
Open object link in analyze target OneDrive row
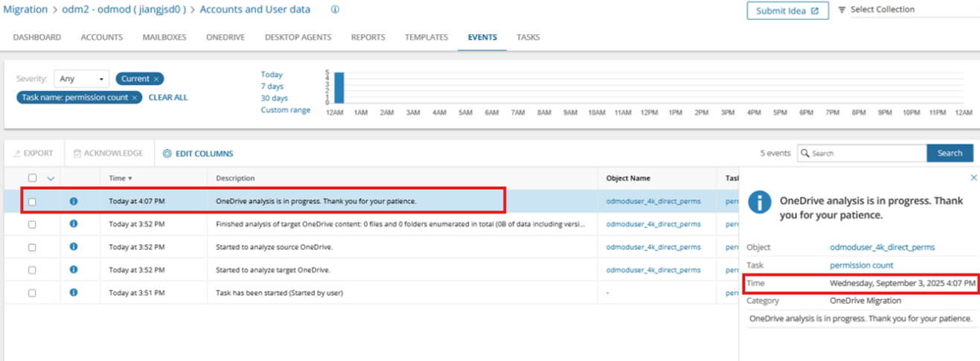pyautogui.click(x=653, y=269)
